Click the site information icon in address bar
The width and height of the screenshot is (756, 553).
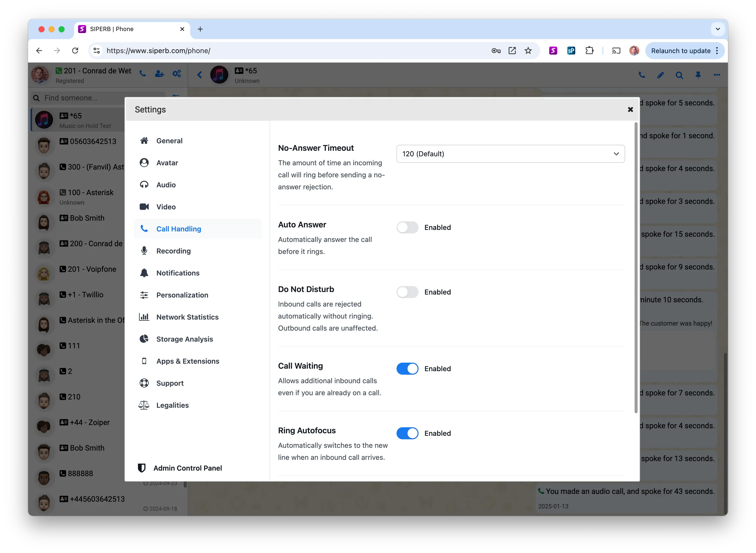pos(97,51)
